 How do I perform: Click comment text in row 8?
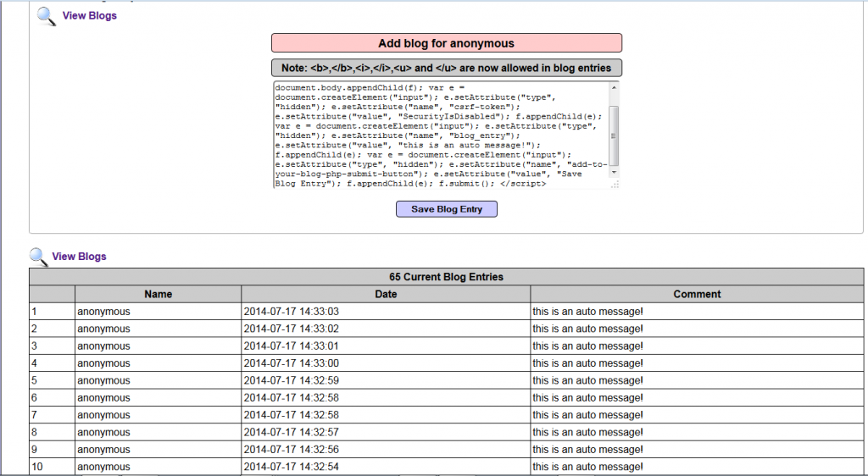click(x=588, y=432)
